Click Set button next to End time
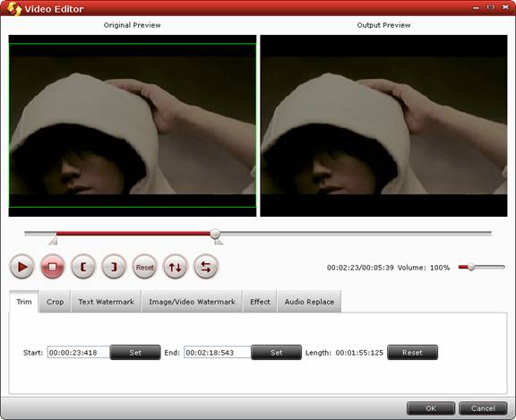 point(276,352)
